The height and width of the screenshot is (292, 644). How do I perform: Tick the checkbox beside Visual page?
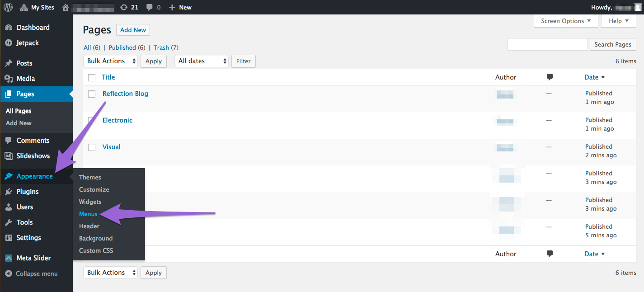pyautogui.click(x=92, y=147)
